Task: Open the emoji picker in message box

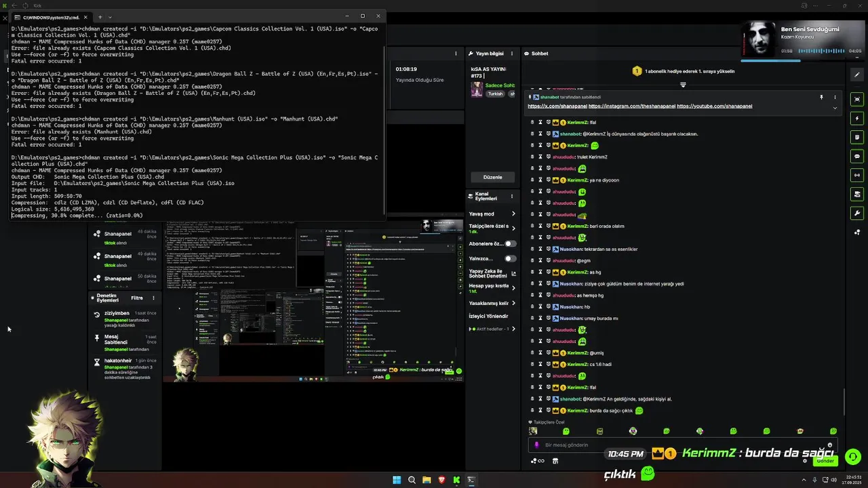Action: point(830,445)
